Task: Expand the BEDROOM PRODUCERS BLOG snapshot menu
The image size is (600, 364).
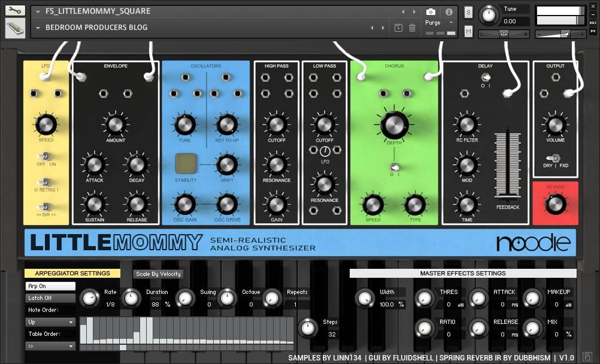Action: coord(38,28)
